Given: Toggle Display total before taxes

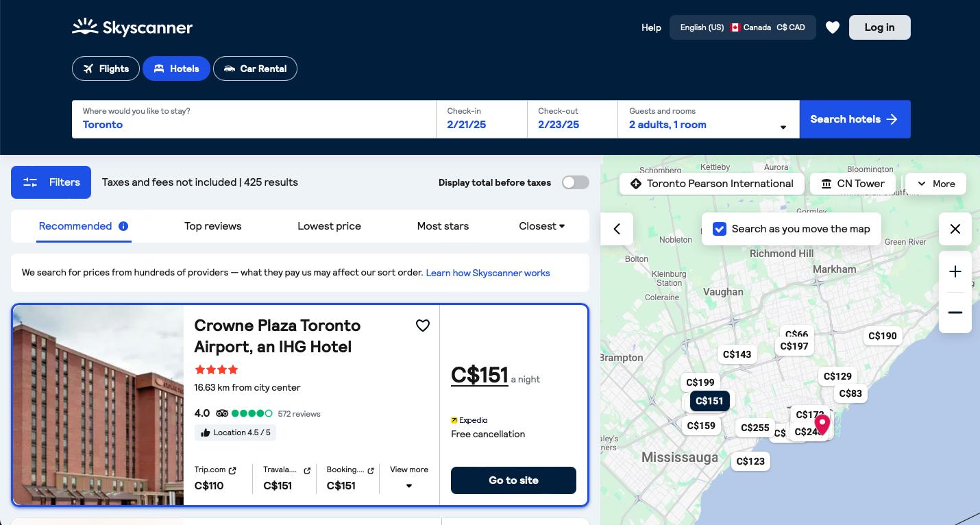Looking at the screenshot, I should (574, 182).
